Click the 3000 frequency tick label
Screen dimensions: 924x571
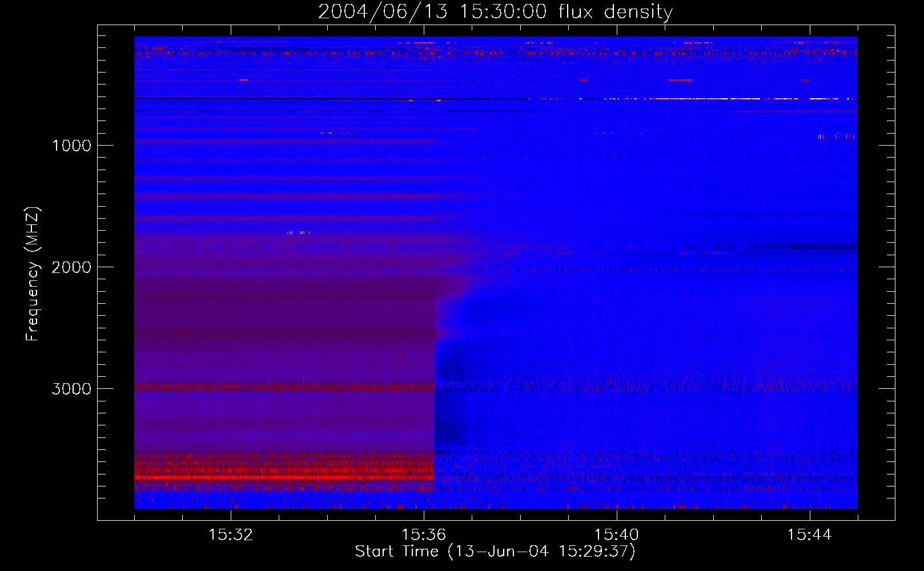pos(71,389)
